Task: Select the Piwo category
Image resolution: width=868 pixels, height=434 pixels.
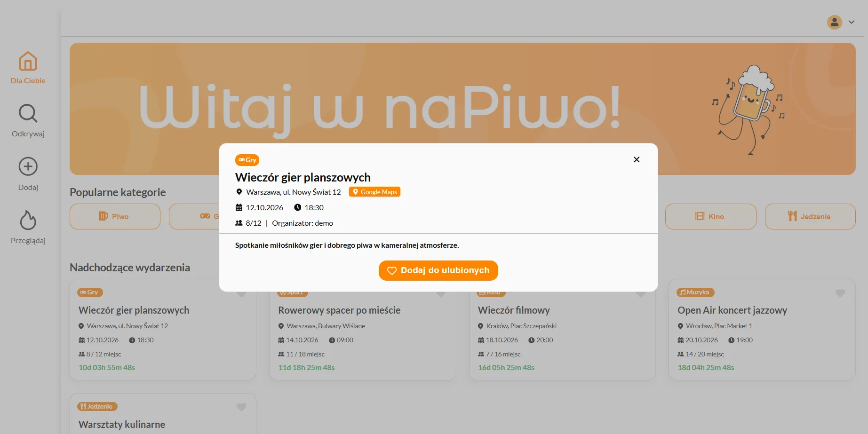Action: coord(115,216)
